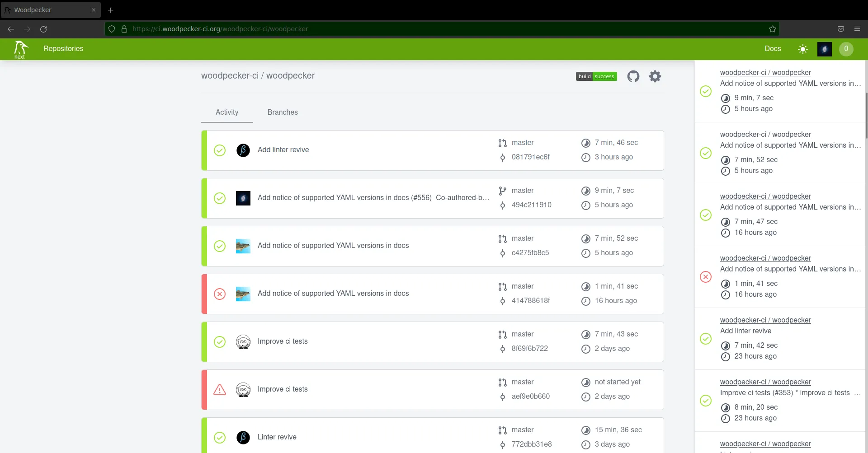868x453 pixels.
Task: Click the Repositories link in the header
Action: (x=63, y=48)
